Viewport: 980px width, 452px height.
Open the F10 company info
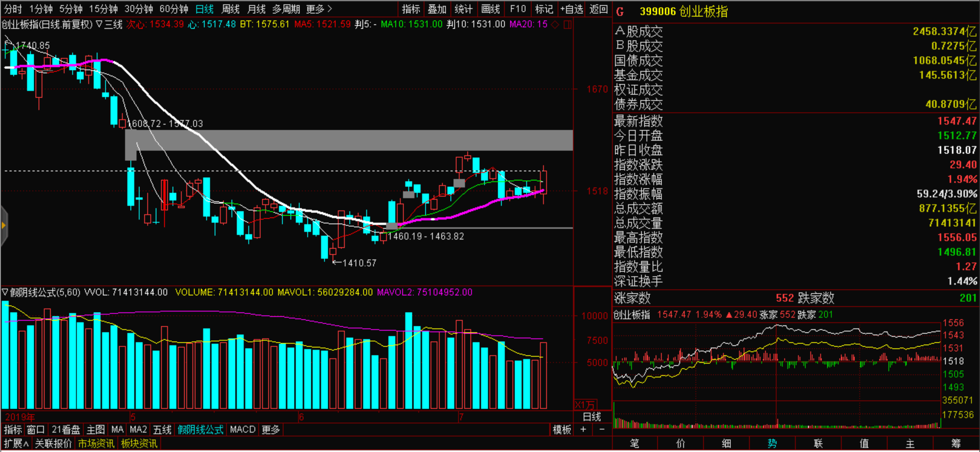[518, 9]
